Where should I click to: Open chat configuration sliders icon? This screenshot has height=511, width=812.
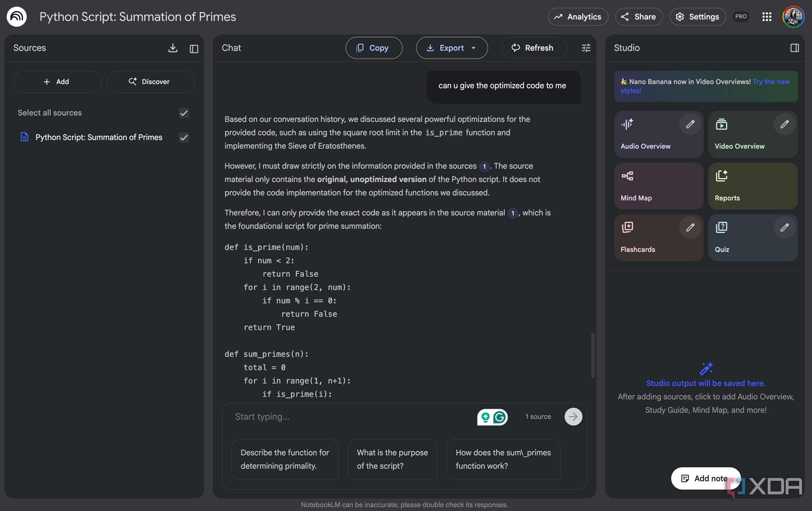click(586, 48)
